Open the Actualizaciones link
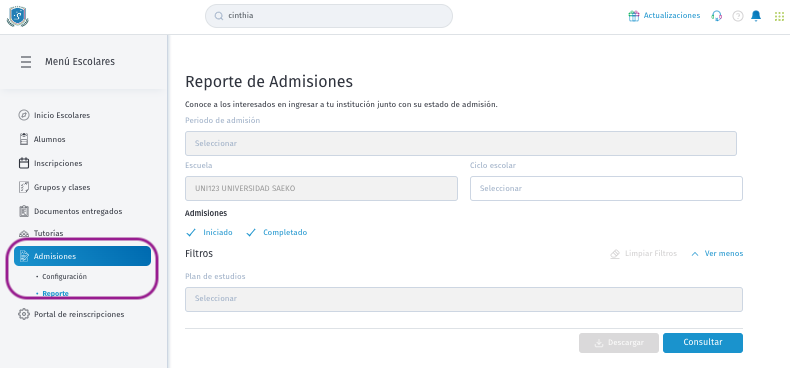790x368 pixels. click(672, 16)
